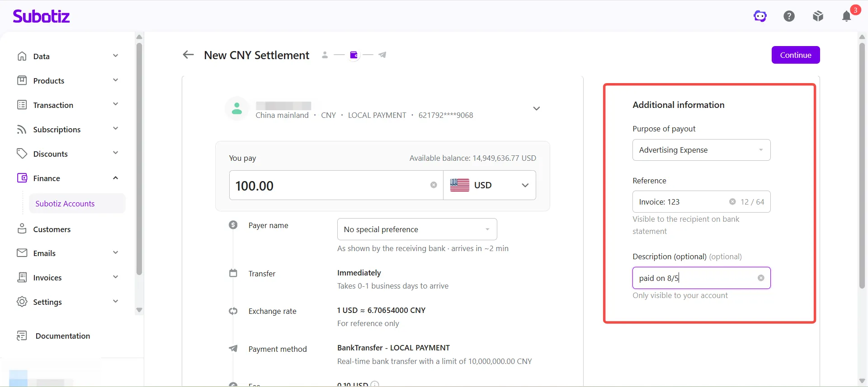Click the Payment method plane icon
Image resolution: width=868 pixels, height=387 pixels.
[233, 349]
